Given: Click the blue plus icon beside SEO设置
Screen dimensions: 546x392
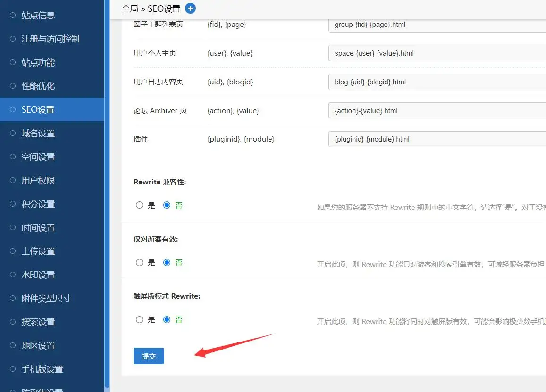Looking at the screenshot, I should 190,8.
